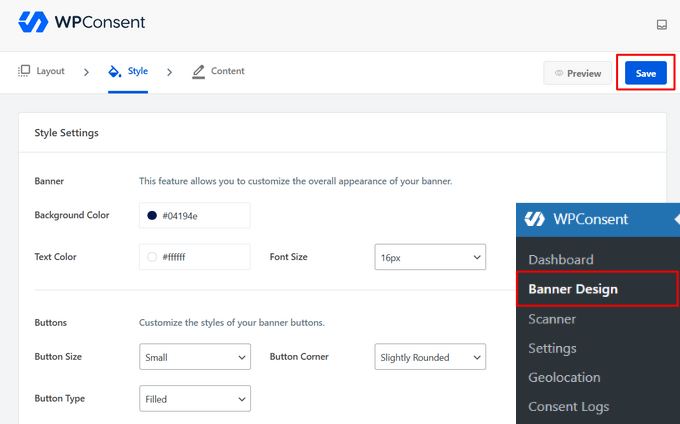This screenshot has height=424, width=680.
Task: Click the Background Color label
Action: click(x=72, y=215)
